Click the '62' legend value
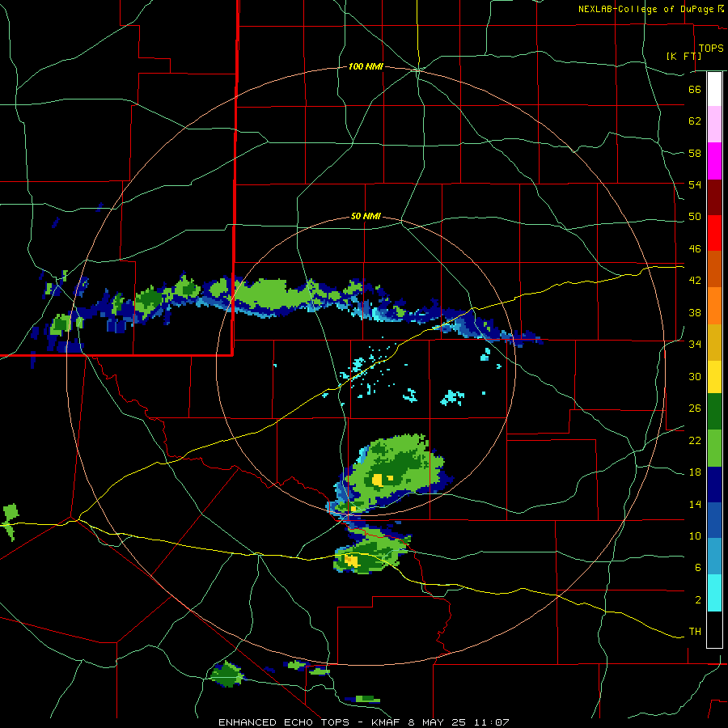Viewport: 728px width, 728px height. [x=695, y=121]
